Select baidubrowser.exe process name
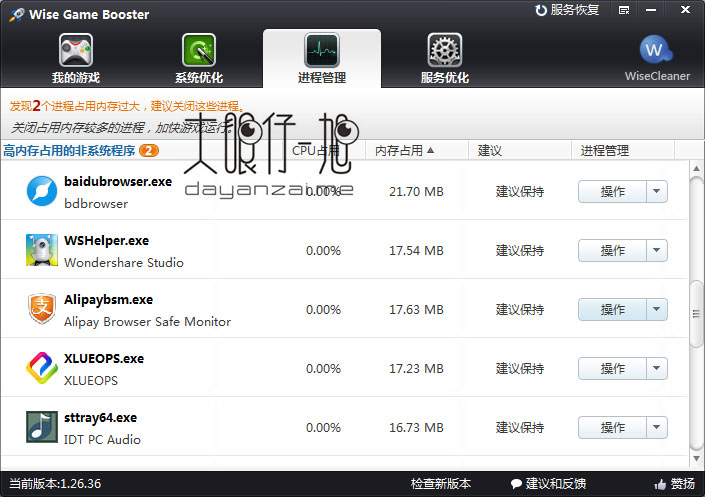 (118, 182)
